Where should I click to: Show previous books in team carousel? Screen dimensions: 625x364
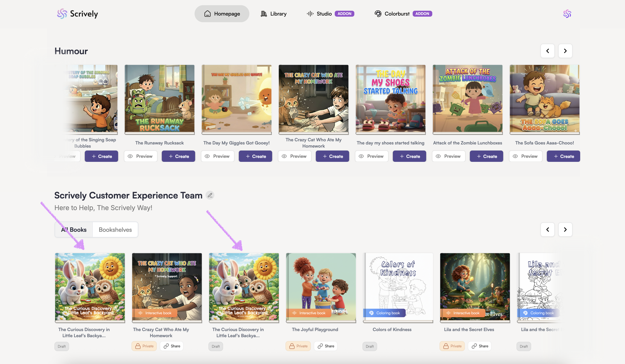(547, 230)
